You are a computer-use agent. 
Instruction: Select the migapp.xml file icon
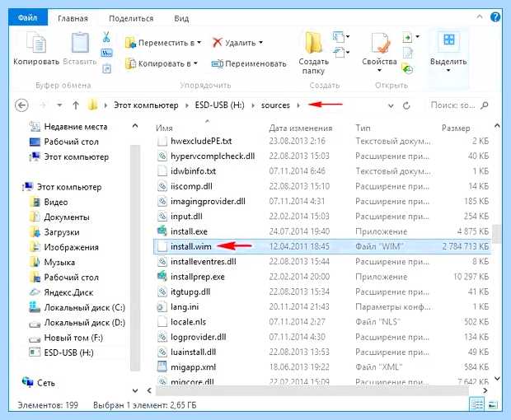[x=162, y=367]
